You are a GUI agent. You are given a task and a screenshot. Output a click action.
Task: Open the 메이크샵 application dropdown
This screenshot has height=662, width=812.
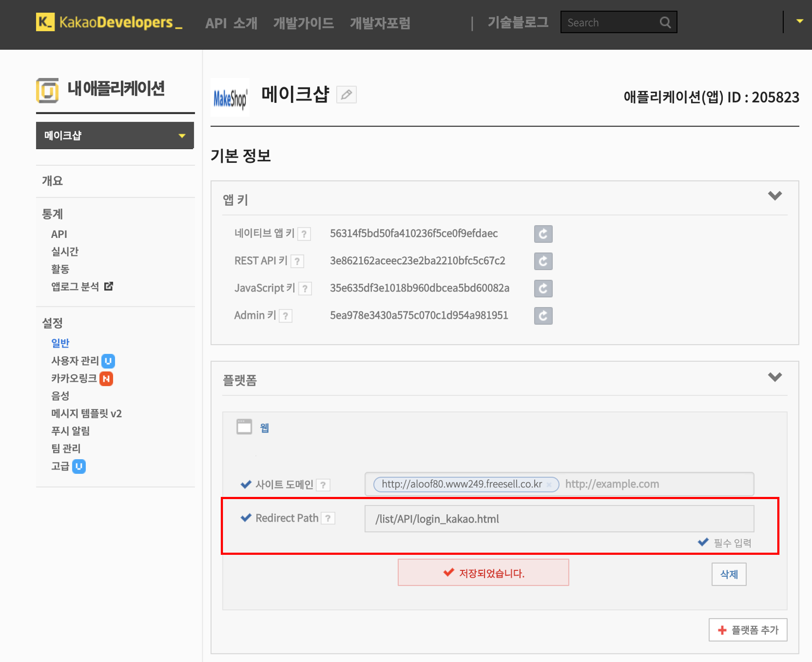click(115, 135)
